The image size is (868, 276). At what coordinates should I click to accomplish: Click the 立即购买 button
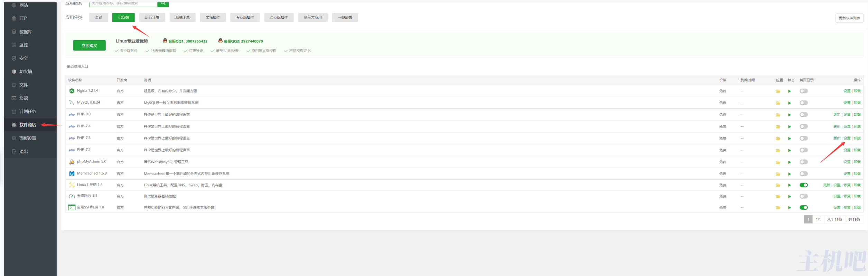pyautogui.click(x=89, y=45)
